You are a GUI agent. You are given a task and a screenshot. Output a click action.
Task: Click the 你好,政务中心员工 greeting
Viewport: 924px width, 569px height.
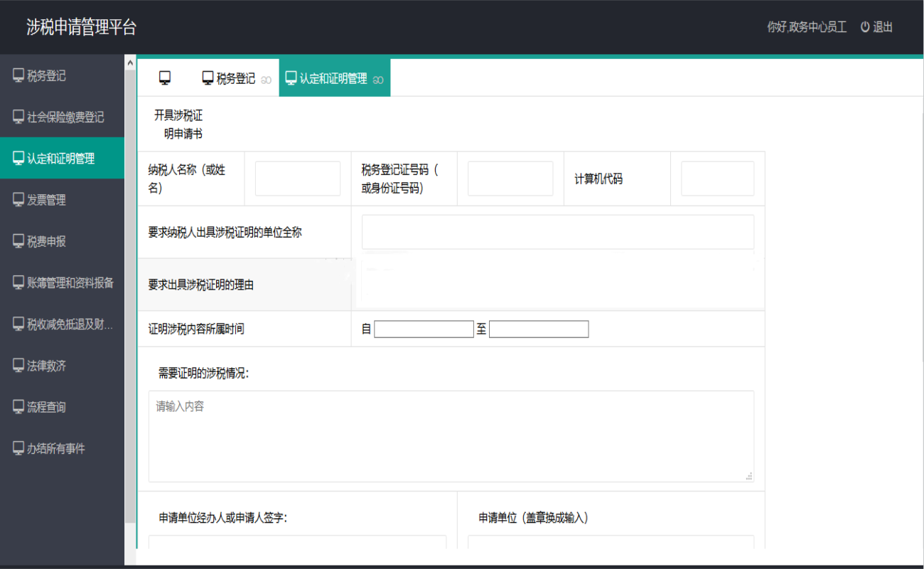click(x=807, y=27)
